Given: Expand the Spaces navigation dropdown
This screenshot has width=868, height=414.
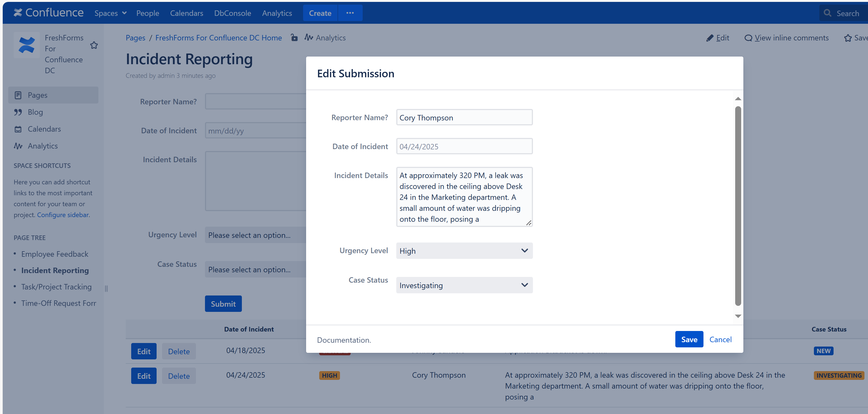Looking at the screenshot, I should pos(110,13).
